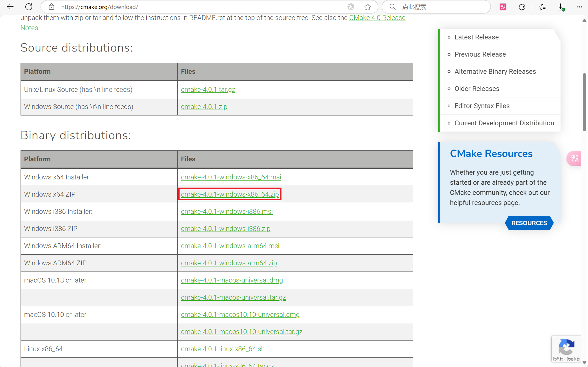Image resolution: width=588 pixels, height=367 pixels.
Task: Open the favorites list icon
Action: point(542,7)
